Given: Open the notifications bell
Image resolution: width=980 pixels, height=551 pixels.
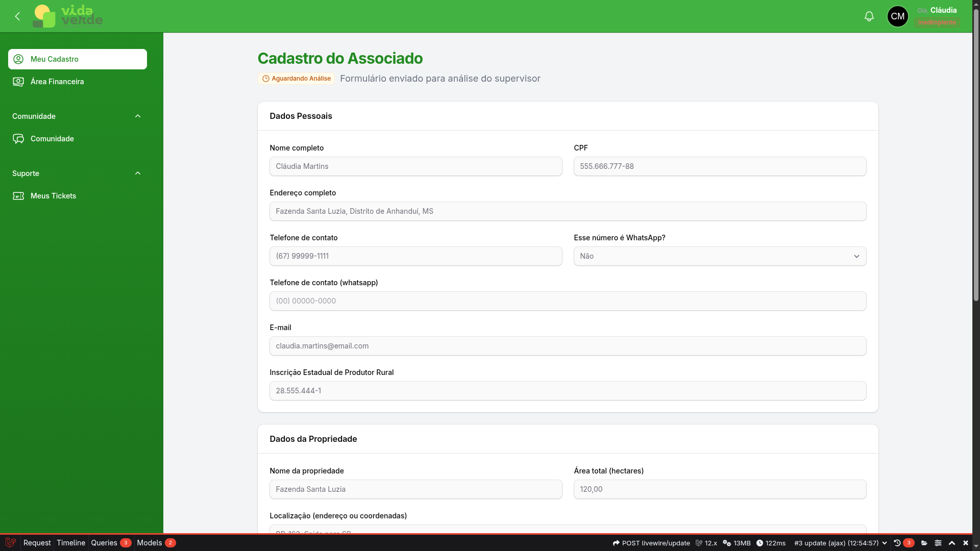Looking at the screenshot, I should (869, 16).
